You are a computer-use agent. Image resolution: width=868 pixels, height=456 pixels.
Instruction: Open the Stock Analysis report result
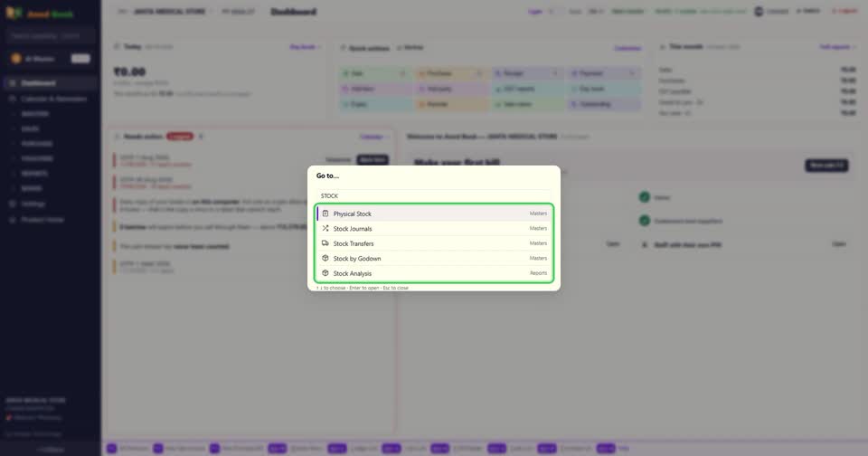[434, 273]
